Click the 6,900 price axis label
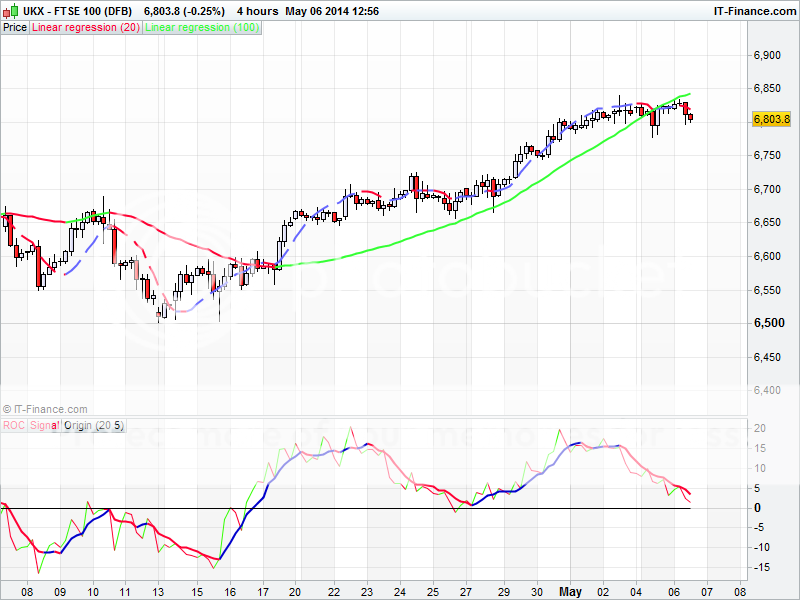Viewport: 800px width, 600px height. (766, 54)
